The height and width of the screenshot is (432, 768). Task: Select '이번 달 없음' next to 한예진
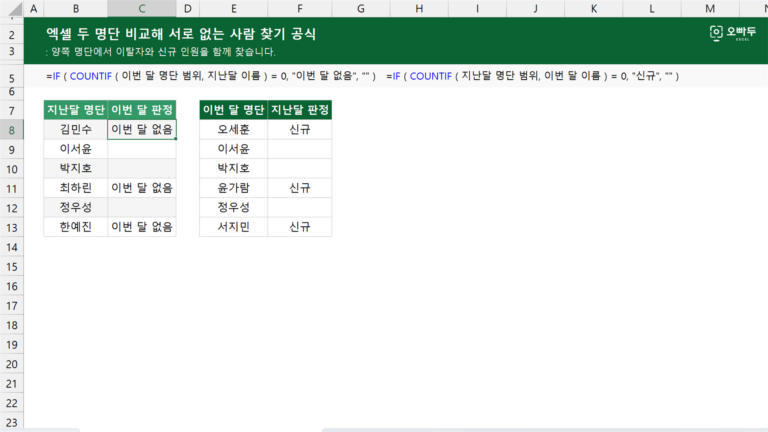click(x=142, y=227)
